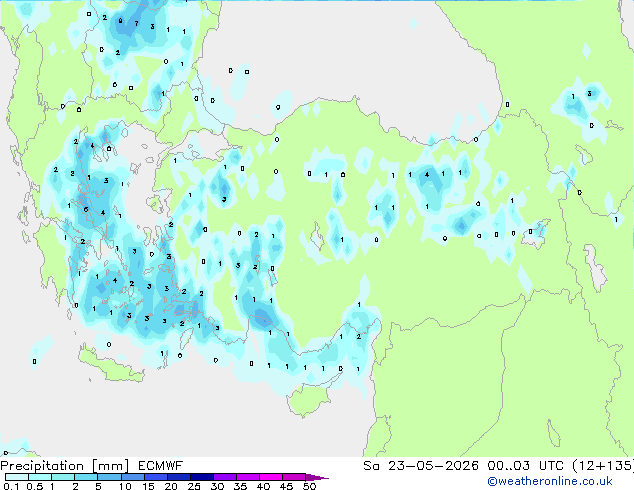Screen dimensions: 634x490
Task: Click the '50' legend scale label
Action: 309,486
